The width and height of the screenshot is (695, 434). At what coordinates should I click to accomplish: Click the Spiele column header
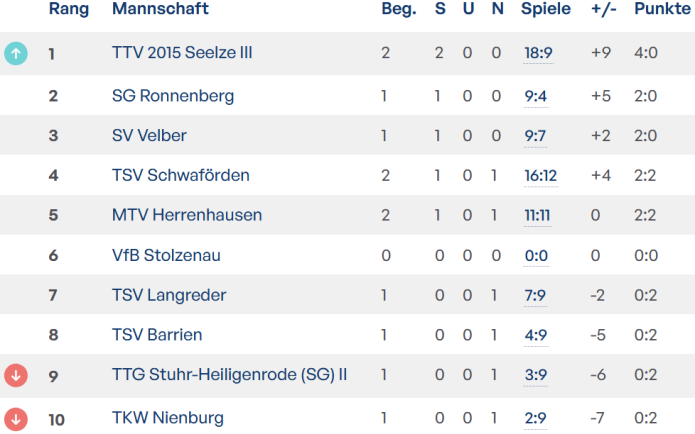pos(545,9)
